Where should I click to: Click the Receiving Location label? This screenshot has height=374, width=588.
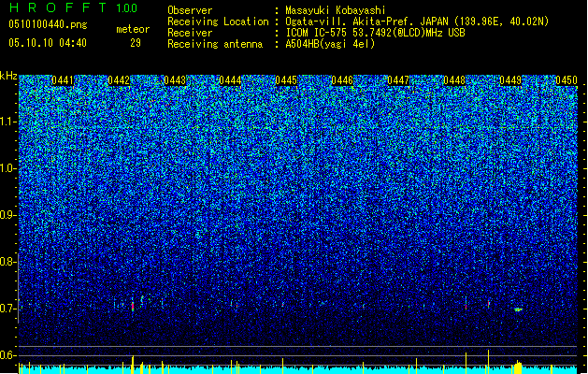click(218, 22)
